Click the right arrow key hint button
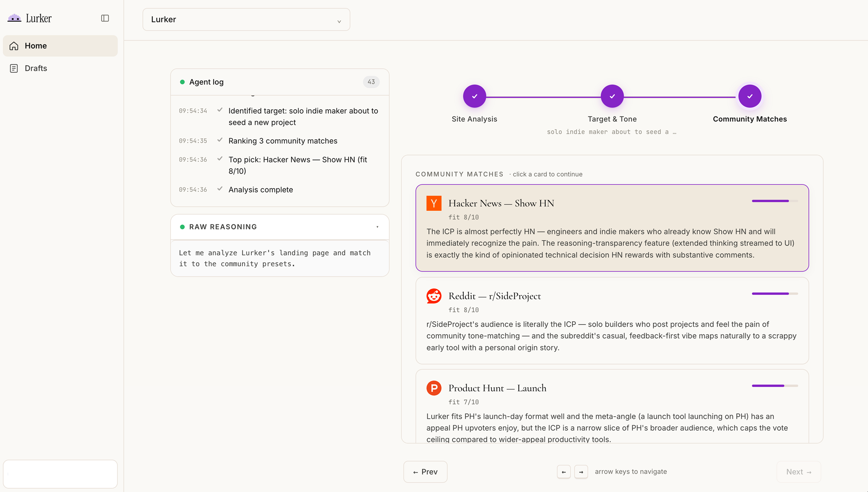 581,472
